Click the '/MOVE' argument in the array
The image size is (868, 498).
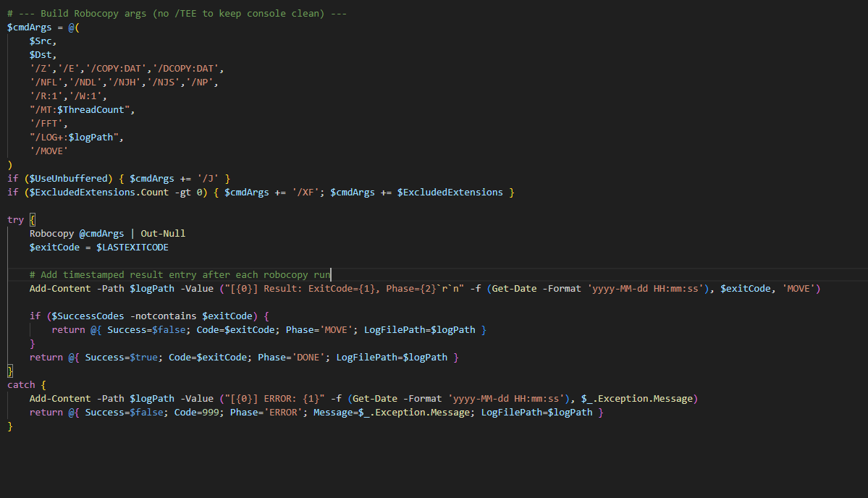[49, 151]
